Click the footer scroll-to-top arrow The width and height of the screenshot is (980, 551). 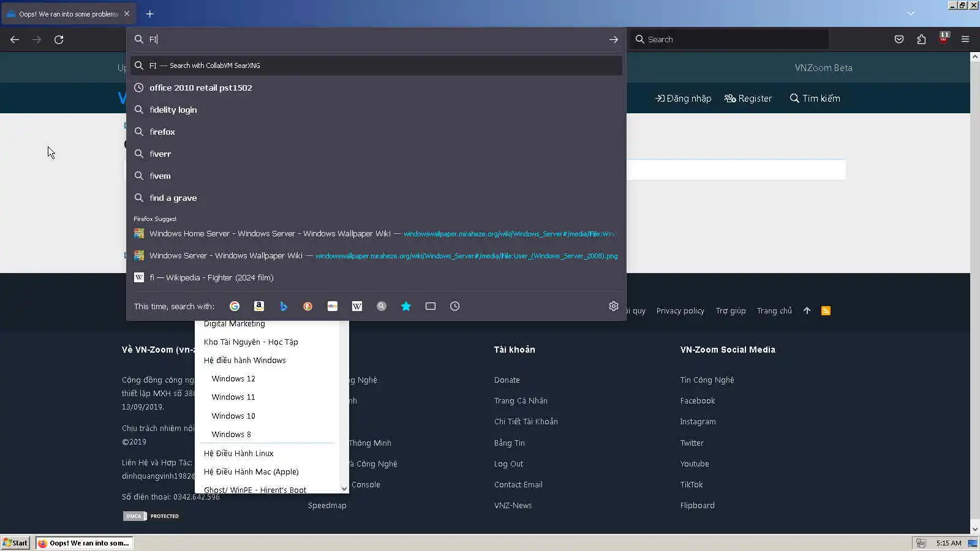point(807,310)
